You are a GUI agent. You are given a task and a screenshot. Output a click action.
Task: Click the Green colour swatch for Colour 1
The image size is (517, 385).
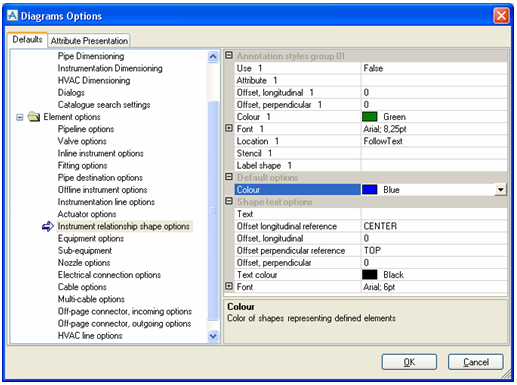click(370, 117)
